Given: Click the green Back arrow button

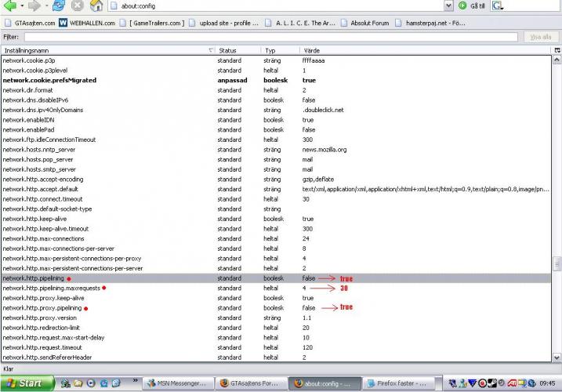Looking at the screenshot, I should pyautogui.click(x=10, y=6).
